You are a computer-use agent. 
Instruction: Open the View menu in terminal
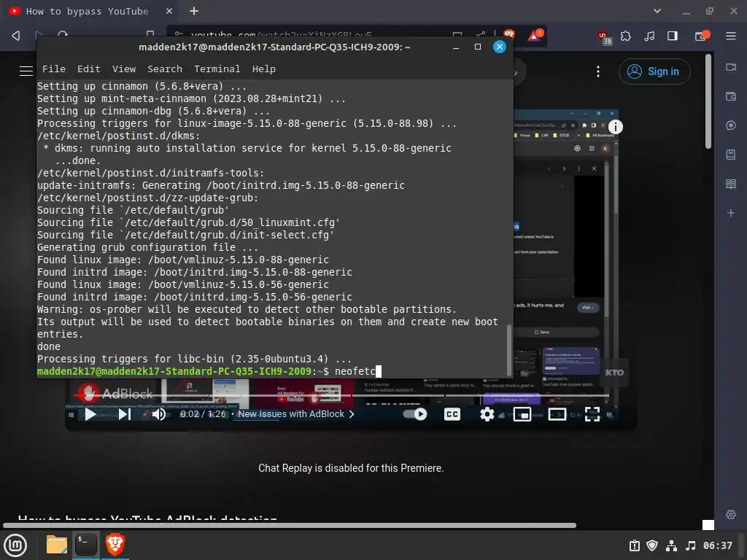click(x=124, y=69)
